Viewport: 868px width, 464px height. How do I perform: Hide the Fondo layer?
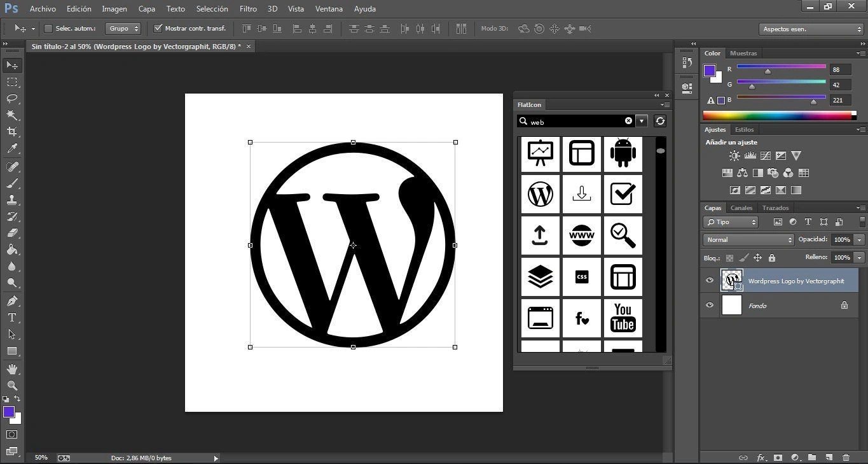pyautogui.click(x=710, y=306)
